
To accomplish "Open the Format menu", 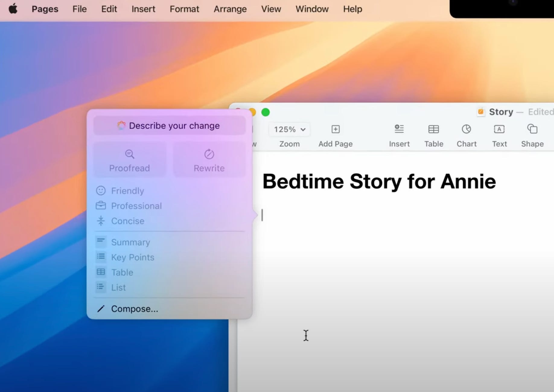I will click(x=184, y=9).
